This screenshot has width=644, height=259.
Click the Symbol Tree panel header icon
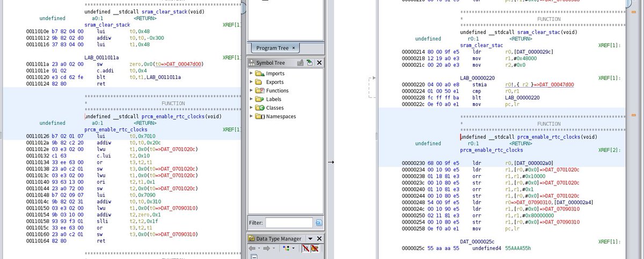point(252,63)
